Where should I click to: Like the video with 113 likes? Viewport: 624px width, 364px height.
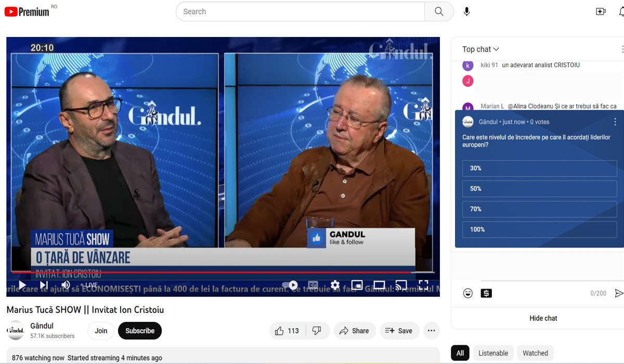[x=288, y=331]
